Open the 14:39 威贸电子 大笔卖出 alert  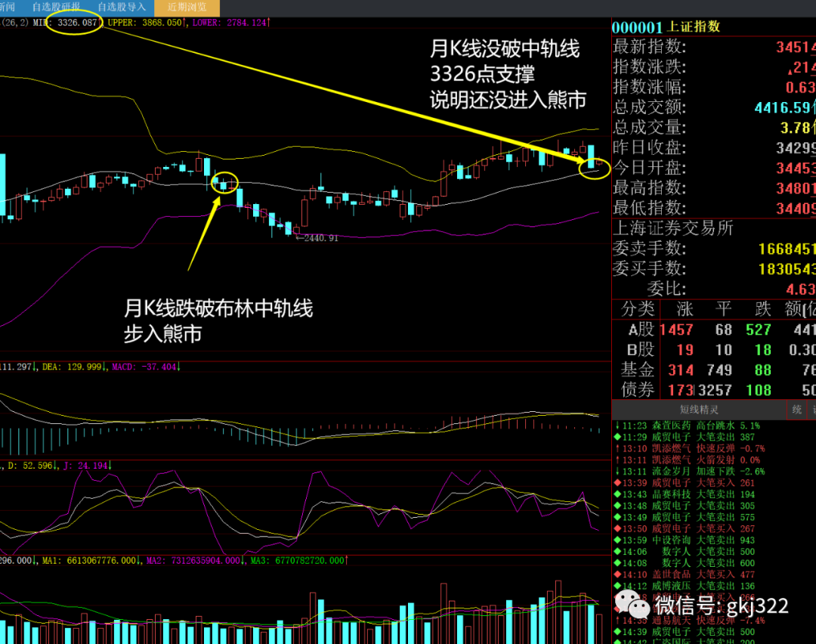685,632
